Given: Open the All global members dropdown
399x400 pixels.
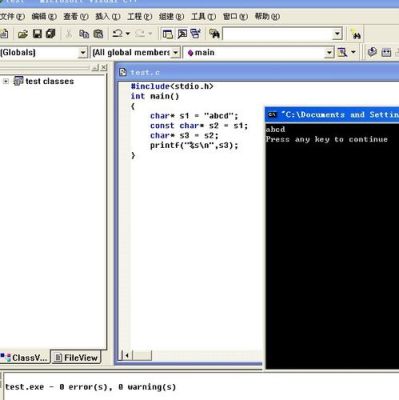Looking at the screenshot, I should click(136, 52).
